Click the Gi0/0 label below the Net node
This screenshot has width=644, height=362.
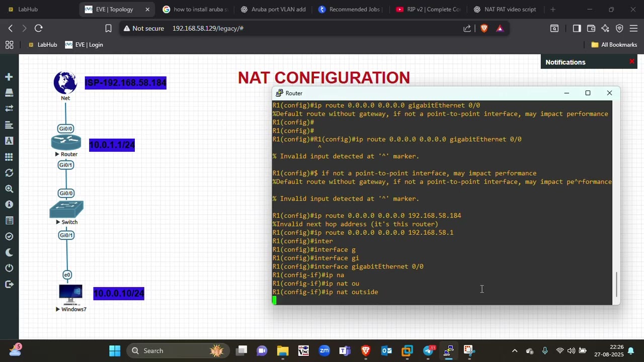[x=66, y=129]
